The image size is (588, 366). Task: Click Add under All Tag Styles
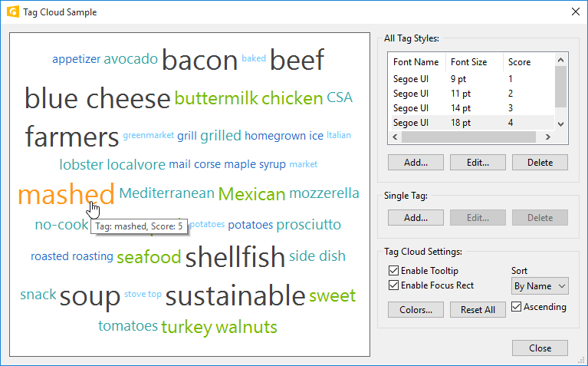pos(416,163)
